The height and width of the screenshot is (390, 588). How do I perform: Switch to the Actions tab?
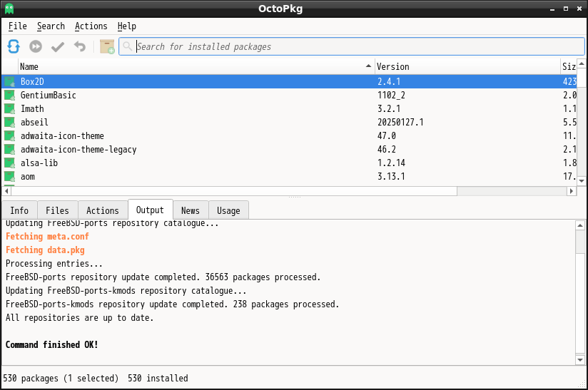tap(102, 210)
